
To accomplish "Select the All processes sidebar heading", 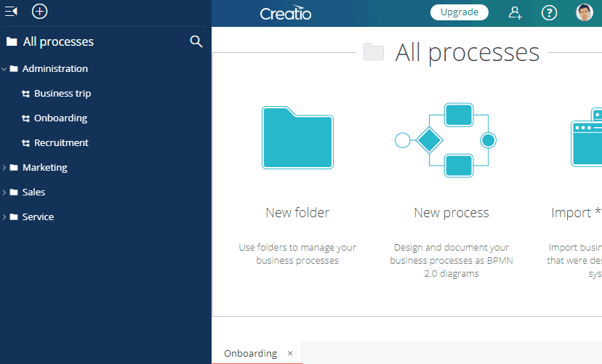I will click(x=58, y=41).
